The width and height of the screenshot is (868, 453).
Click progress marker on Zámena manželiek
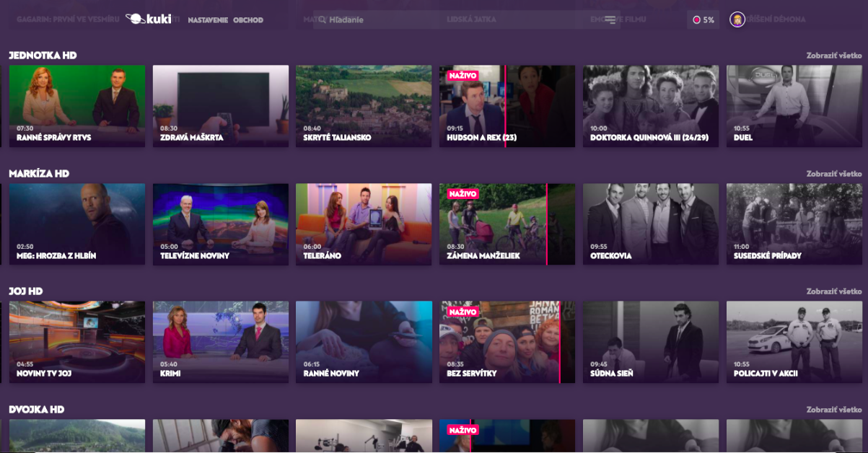click(547, 224)
